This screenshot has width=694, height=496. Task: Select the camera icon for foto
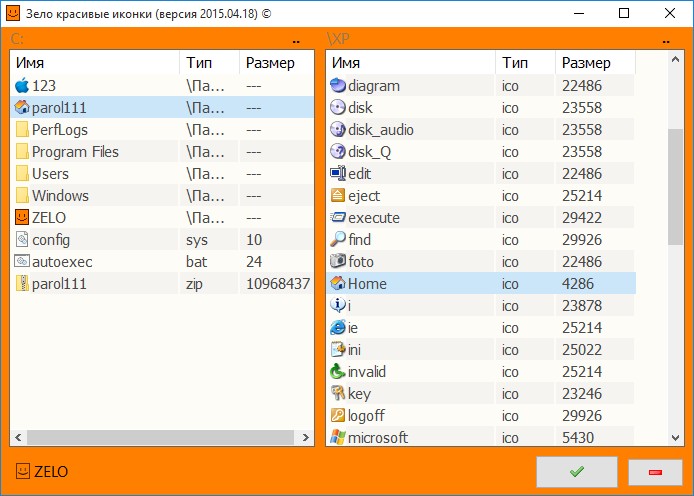pos(338,261)
